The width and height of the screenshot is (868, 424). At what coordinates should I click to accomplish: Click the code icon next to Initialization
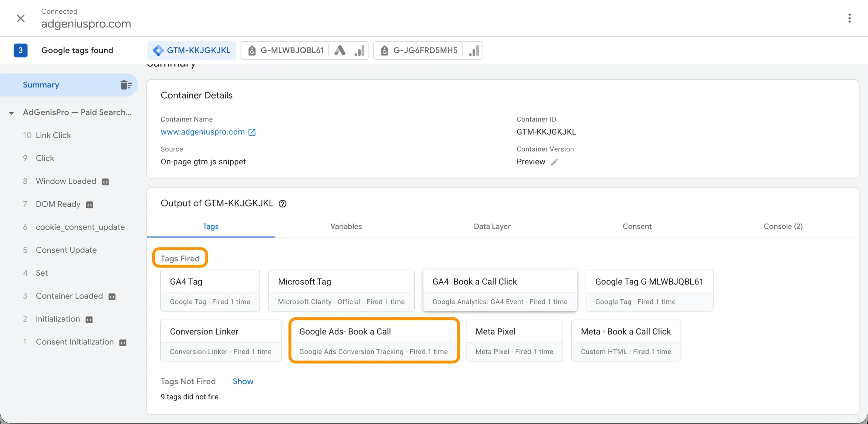point(89,320)
